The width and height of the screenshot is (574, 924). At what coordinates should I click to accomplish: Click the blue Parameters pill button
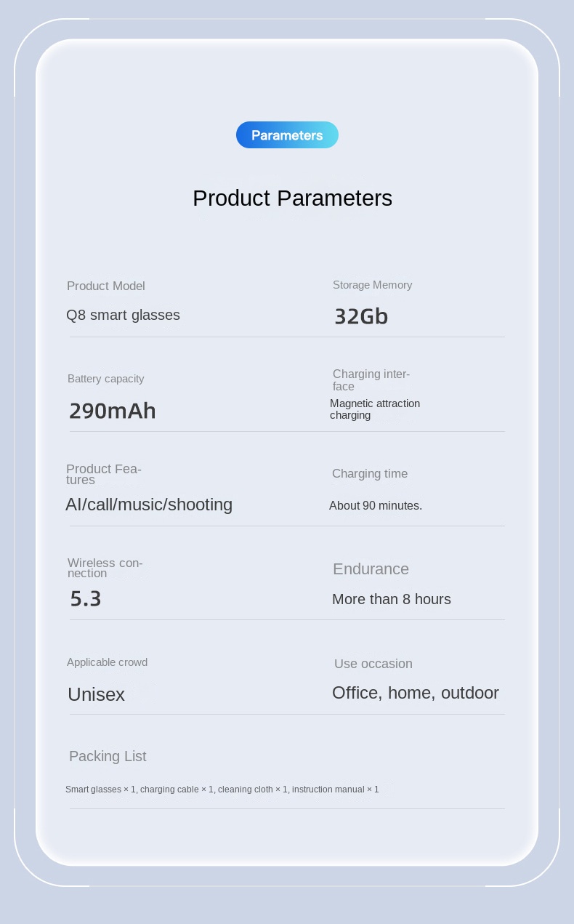pyautogui.click(x=287, y=135)
